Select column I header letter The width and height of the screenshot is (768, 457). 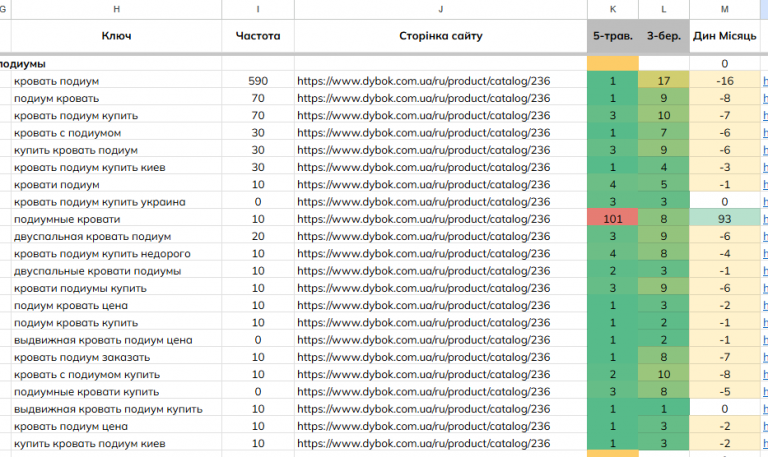pos(258,9)
